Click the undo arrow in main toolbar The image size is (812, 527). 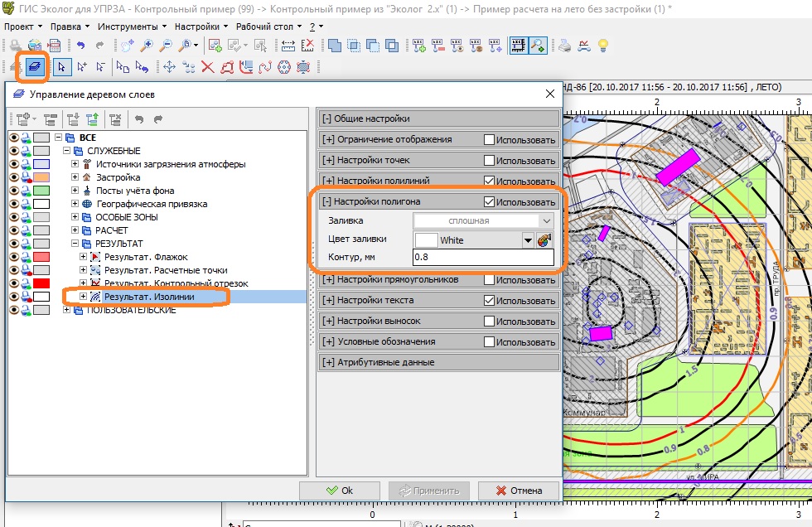[x=80, y=46]
